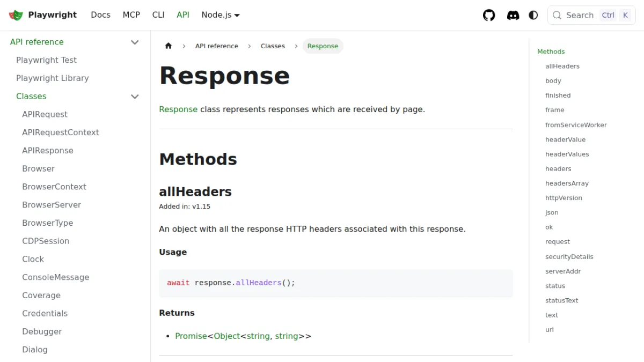The image size is (644, 362).
Task: Jump to body in table of contents
Action: 553,81
